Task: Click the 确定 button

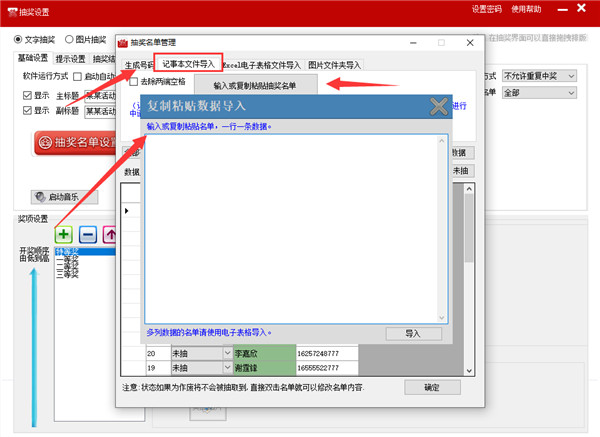Action: [x=432, y=387]
